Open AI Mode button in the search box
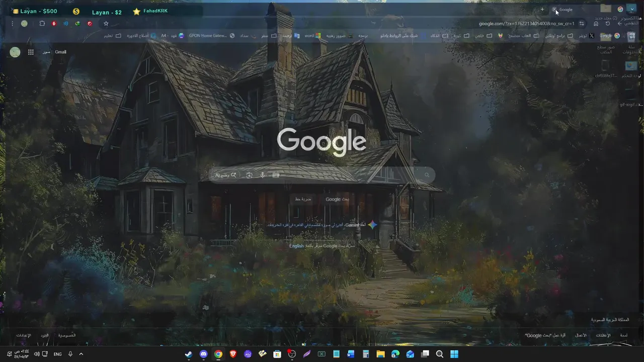This screenshot has width=644, height=362. coord(225,175)
